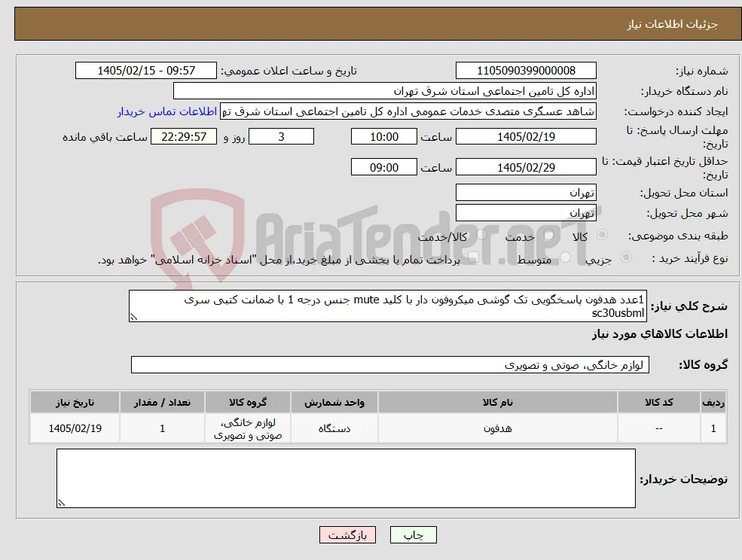The width and height of the screenshot is (742, 560).
Task: Toggle the Islamic treasury payment checkbox
Action: click(x=473, y=257)
